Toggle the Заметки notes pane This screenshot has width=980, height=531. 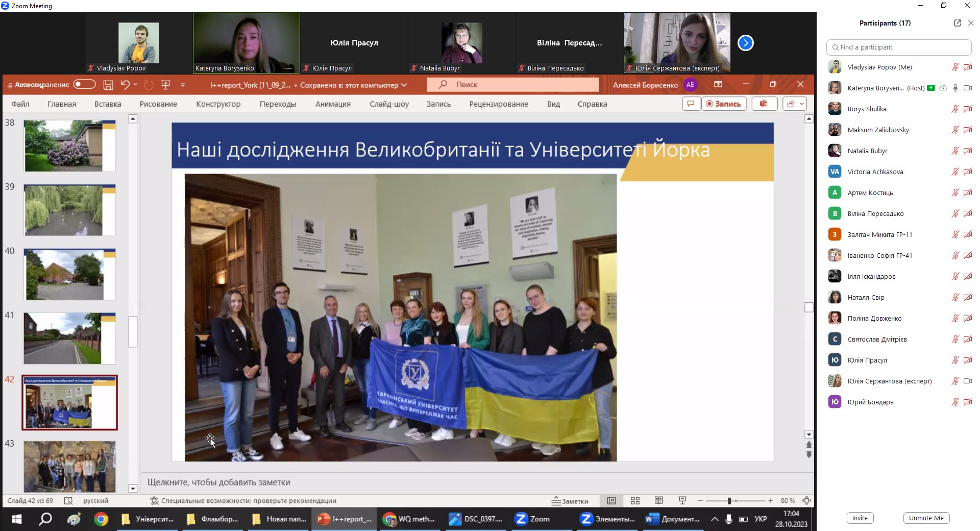[x=570, y=501]
